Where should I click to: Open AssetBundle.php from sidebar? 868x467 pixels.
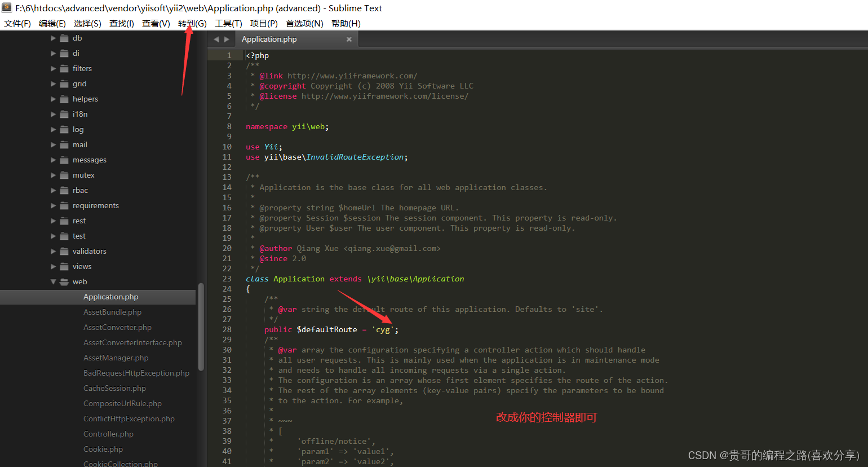[x=112, y=312]
